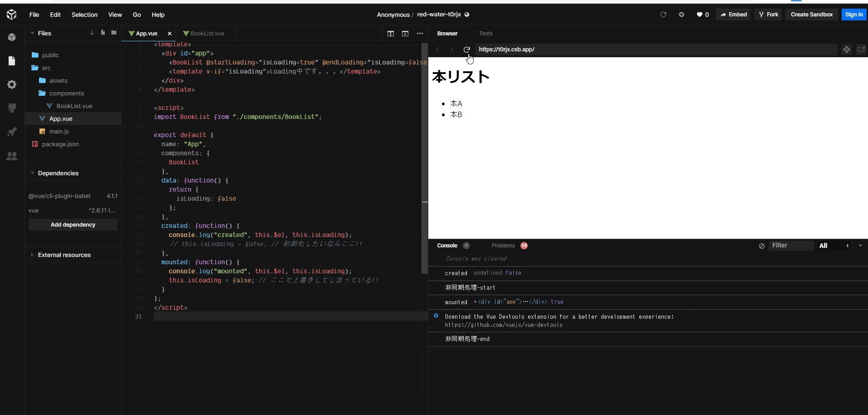Image resolution: width=868 pixels, height=415 pixels.
Task: Click the refresh icon in top header
Action: click(663, 15)
